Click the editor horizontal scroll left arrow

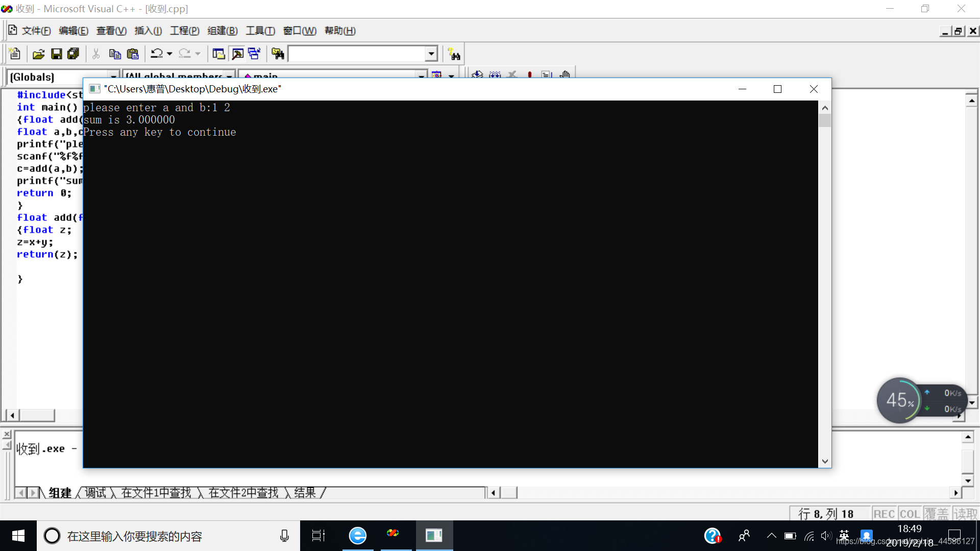(12, 415)
